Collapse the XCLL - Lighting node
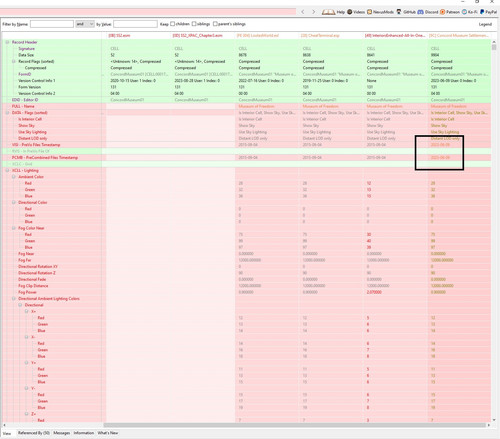 [7, 170]
